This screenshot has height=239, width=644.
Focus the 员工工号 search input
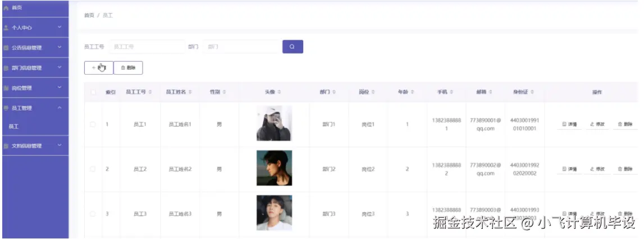[x=147, y=47]
